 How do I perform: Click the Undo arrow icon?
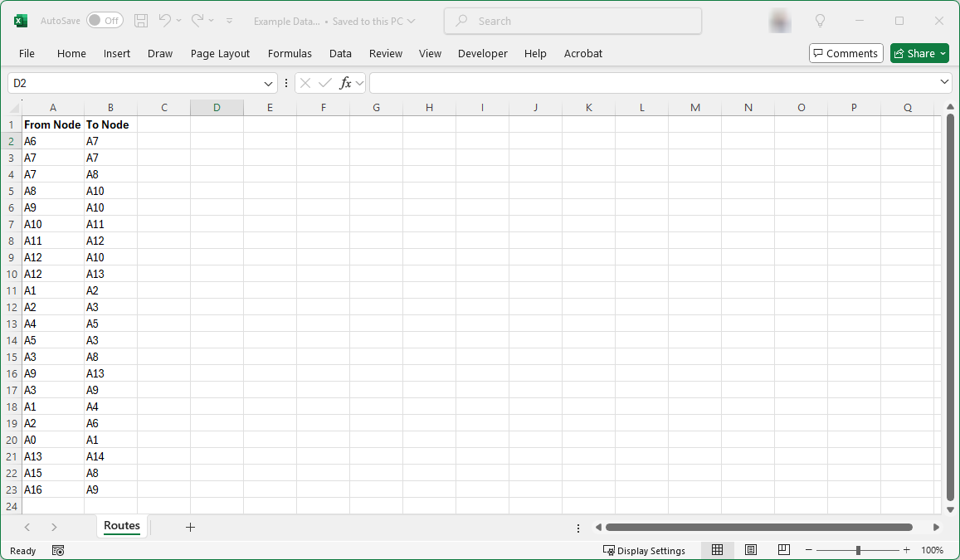pyautogui.click(x=165, y=21)
